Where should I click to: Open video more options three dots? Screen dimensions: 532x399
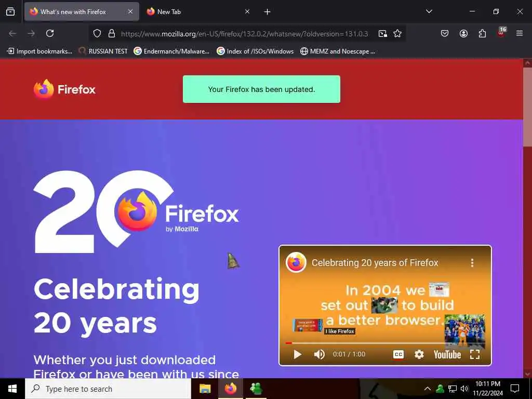pos(472,263)
